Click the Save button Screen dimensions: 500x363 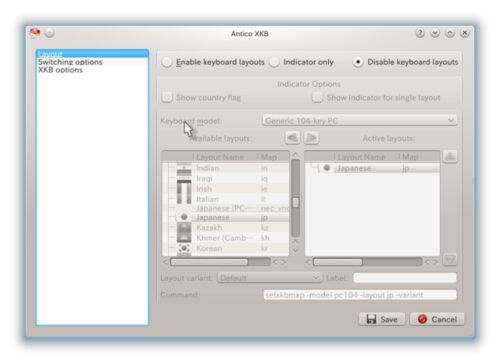(382, 319)
